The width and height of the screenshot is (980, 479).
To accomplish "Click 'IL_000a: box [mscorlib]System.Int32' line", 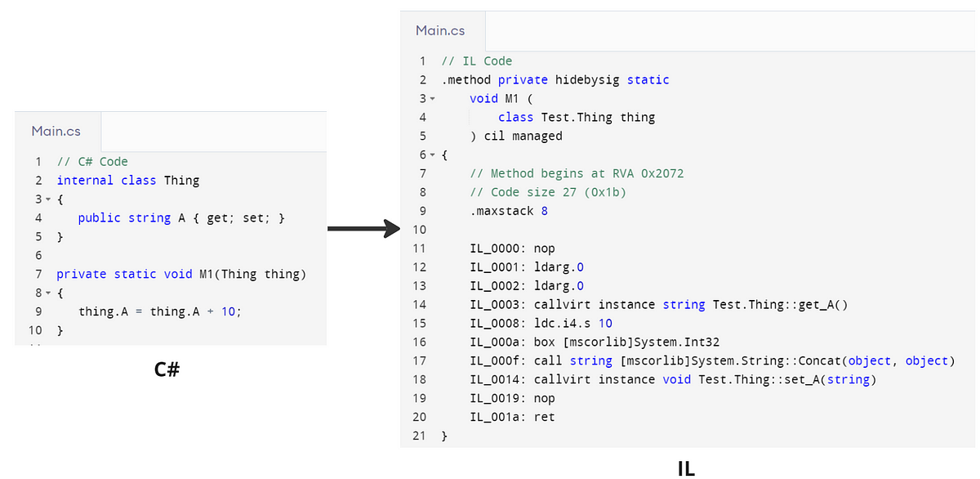I will click(x=595, y=342).
